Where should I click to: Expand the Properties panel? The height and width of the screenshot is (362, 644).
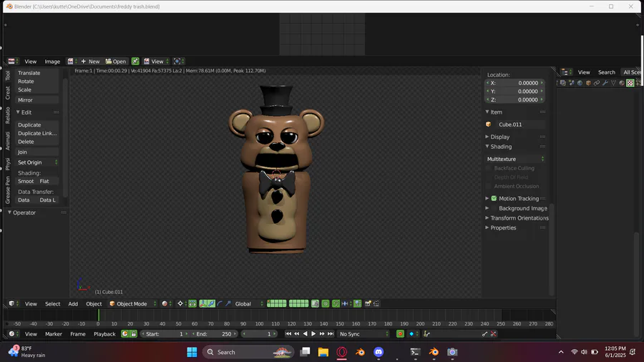(503, 228)
